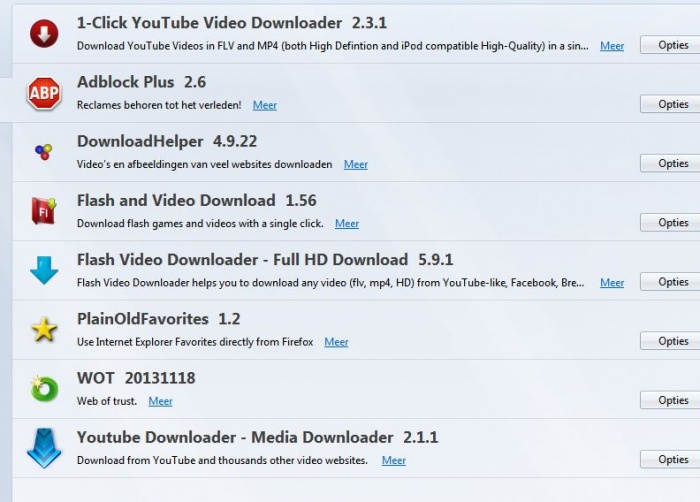Click description starting 'Download YouTube Videos in FLV and MP4'
The image size is (700, 502).
pos(333,46)
